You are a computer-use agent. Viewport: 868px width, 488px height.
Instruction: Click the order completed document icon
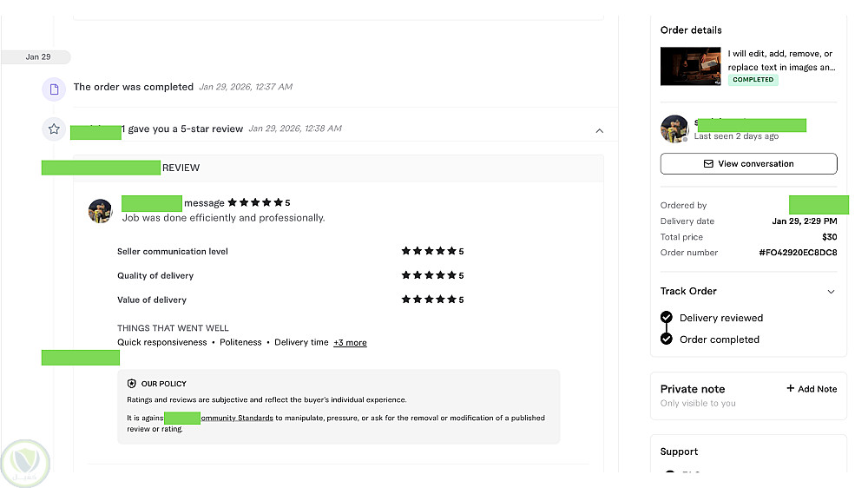(x=54, y=89)
